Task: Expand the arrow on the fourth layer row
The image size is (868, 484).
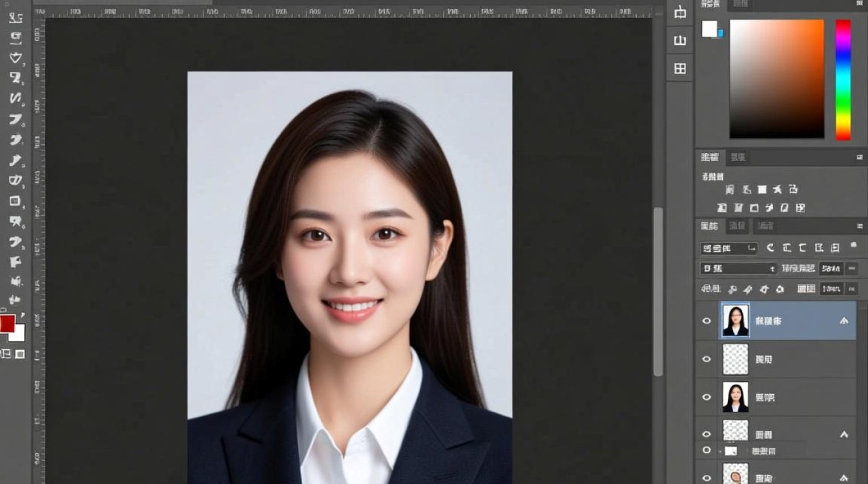Action: click(843, 435)
